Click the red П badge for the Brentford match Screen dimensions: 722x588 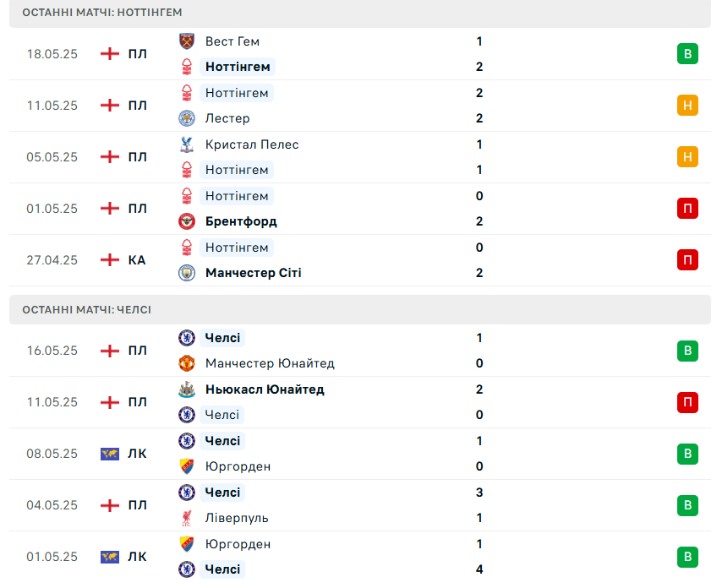(687, 209)
